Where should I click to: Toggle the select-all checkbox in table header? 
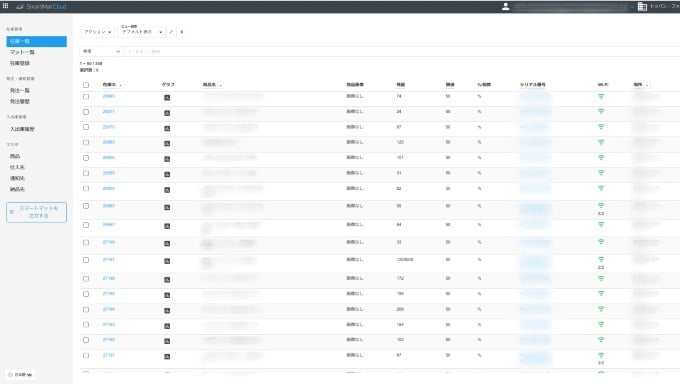(86, 85)
